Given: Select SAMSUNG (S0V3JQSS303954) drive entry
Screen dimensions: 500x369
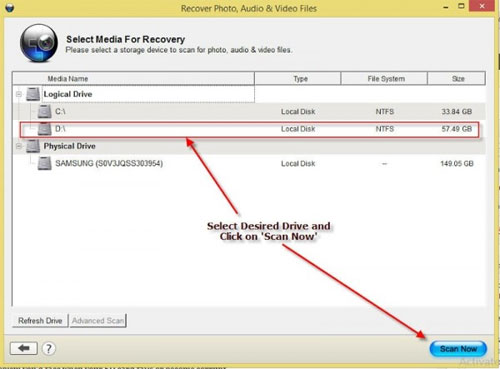Looking at the screenshot, I should pos(109,163).
